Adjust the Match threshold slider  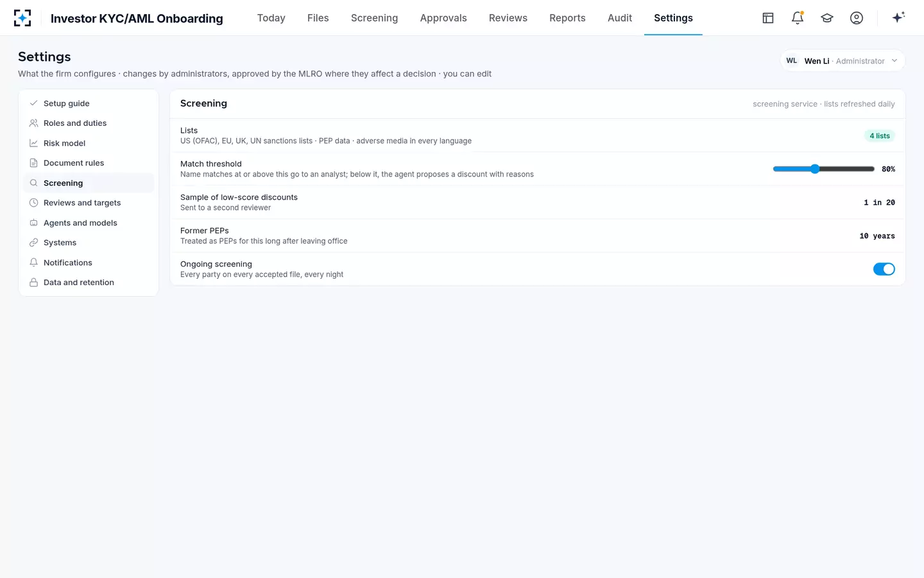pyautogui.click(x=824, y=169)
